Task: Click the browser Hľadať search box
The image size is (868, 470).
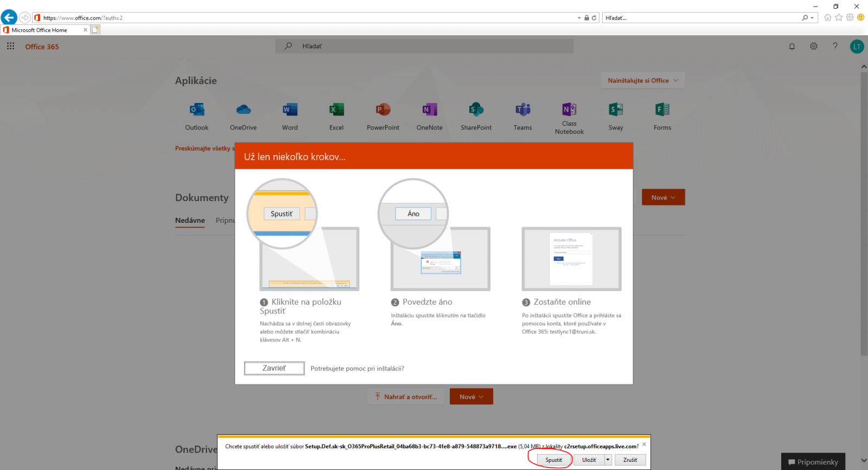Action: pyautogui.click(x=702, y=18)
